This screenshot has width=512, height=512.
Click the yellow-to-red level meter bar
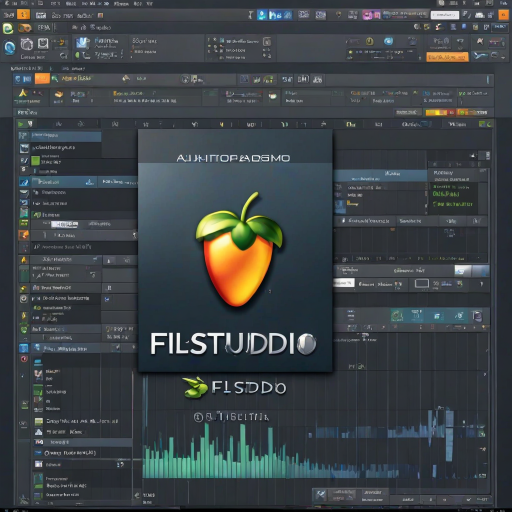click(440, 113)
